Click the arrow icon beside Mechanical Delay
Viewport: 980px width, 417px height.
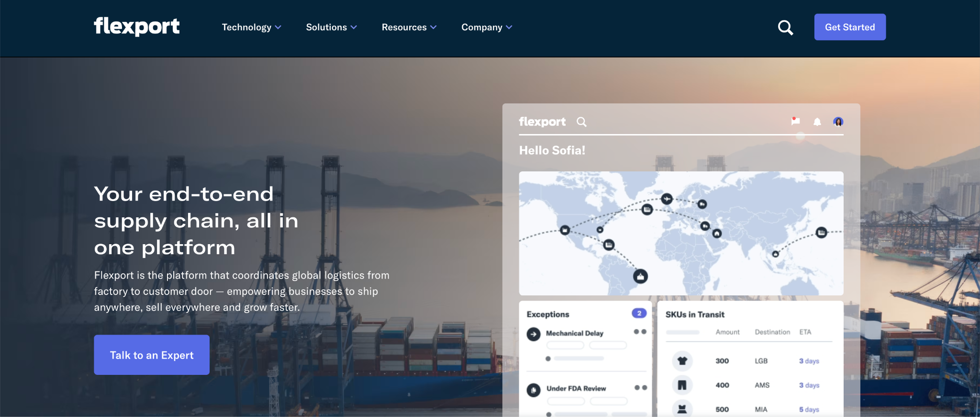[534, 334]
